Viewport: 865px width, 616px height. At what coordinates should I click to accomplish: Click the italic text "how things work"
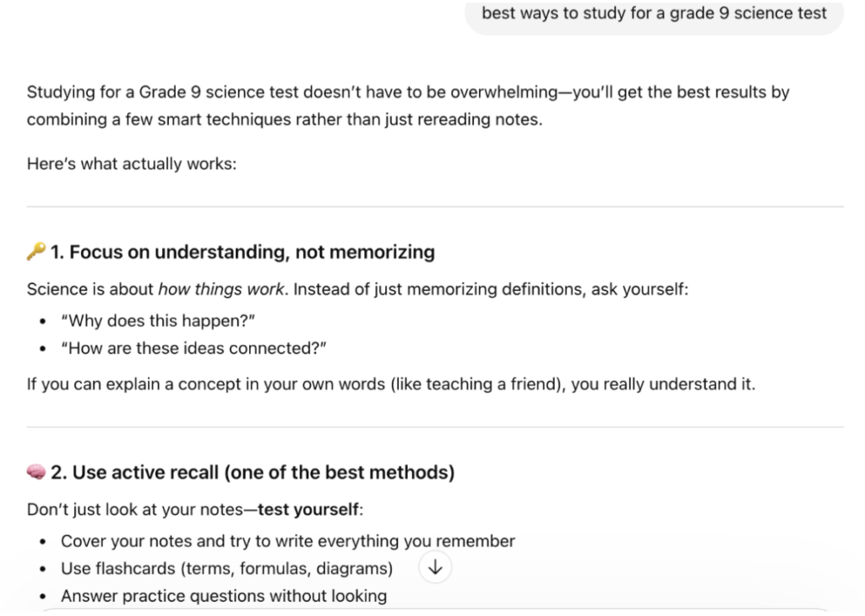[221, 289]
